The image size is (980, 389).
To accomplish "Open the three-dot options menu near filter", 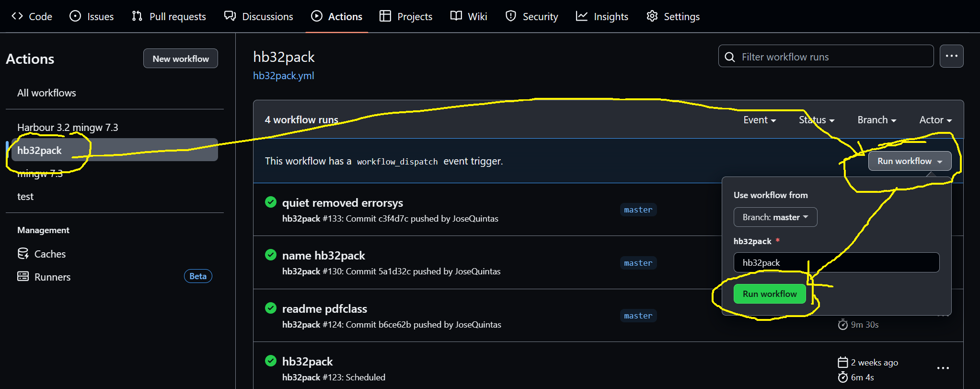I will 951,56.
